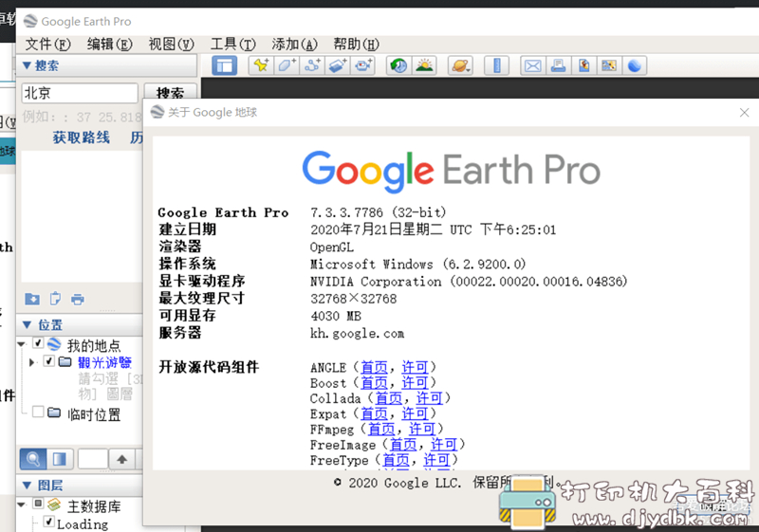Click the print icon below search results
This screenshot has height=532, width=759.
pyautogui.click(x=78, y=300)
